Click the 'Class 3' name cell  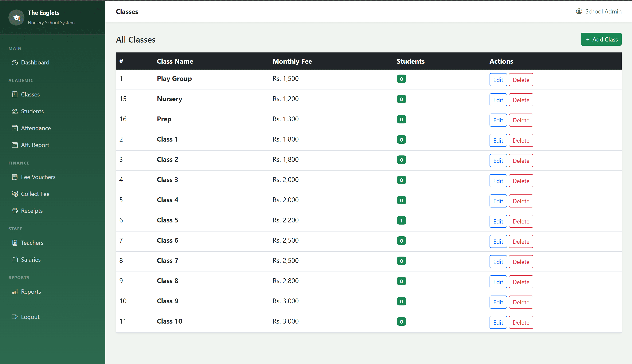[167, 180]
